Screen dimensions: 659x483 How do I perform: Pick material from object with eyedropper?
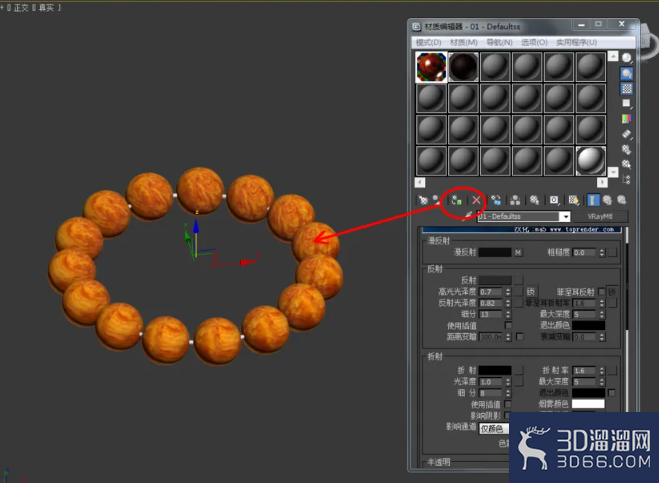pos(467,216)
